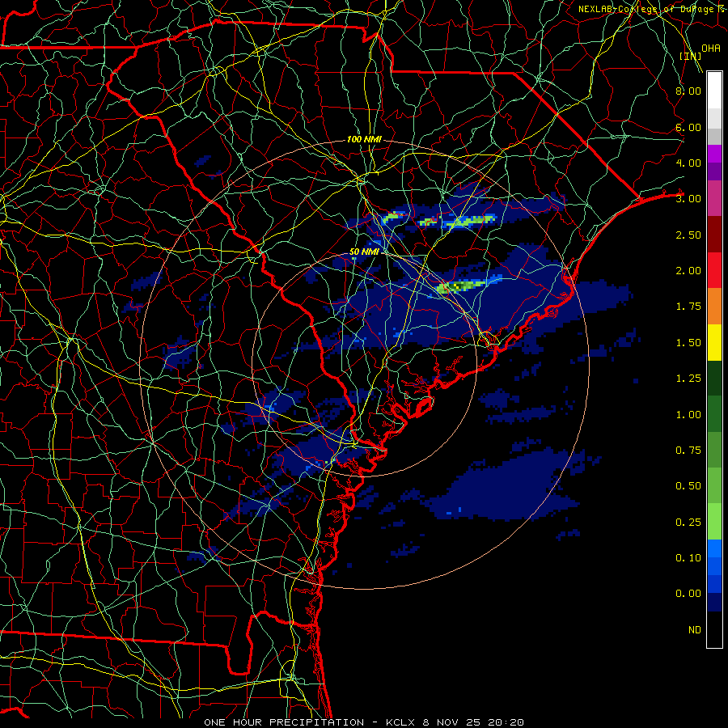Click the ND legend label

[x=695, y=630]
